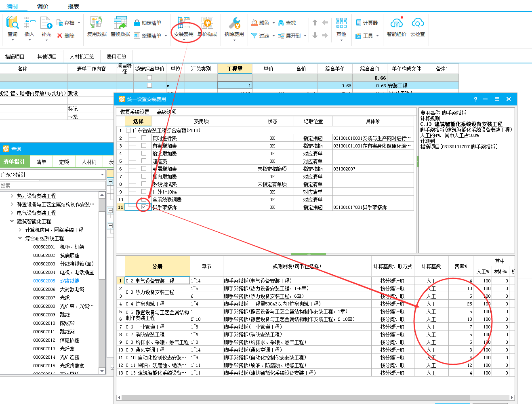Switch to the 报表 tab
The width and height of the screenshot is (532, 404).
(x=74, y=6)
